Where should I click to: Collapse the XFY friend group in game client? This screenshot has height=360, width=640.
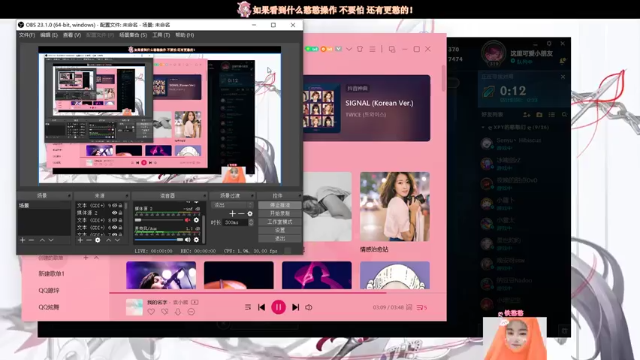[x=483, y=127]
